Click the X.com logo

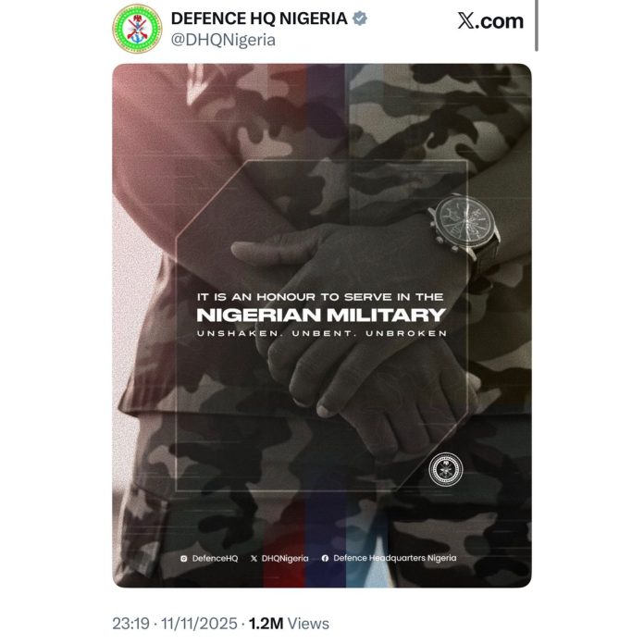click(490, 22)
